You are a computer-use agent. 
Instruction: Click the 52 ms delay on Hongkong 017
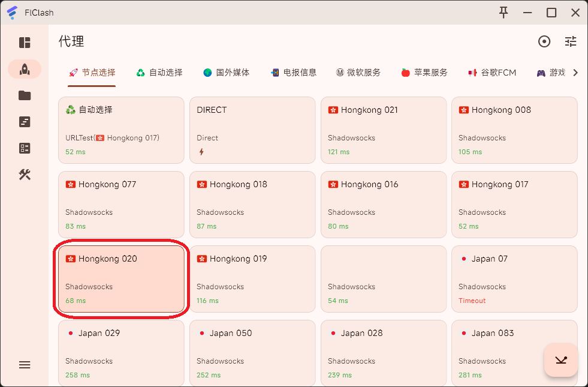[469, 226]
